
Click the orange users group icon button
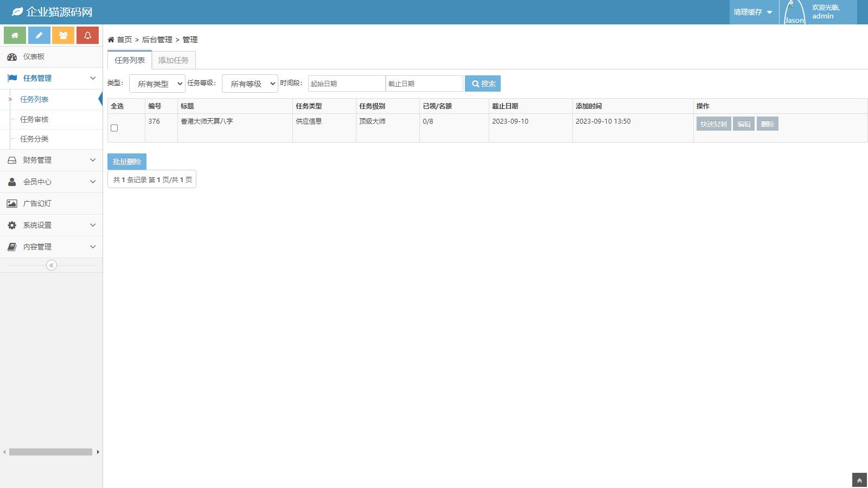(63, 35)
